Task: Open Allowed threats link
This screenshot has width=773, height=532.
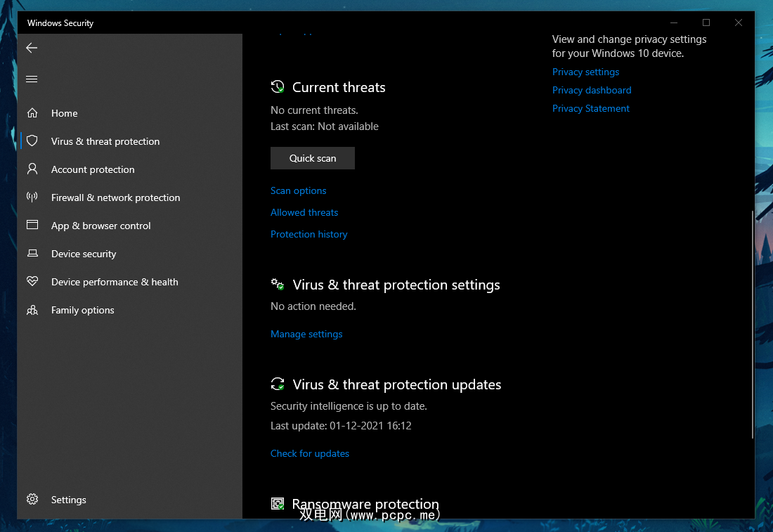Action: 304,212
